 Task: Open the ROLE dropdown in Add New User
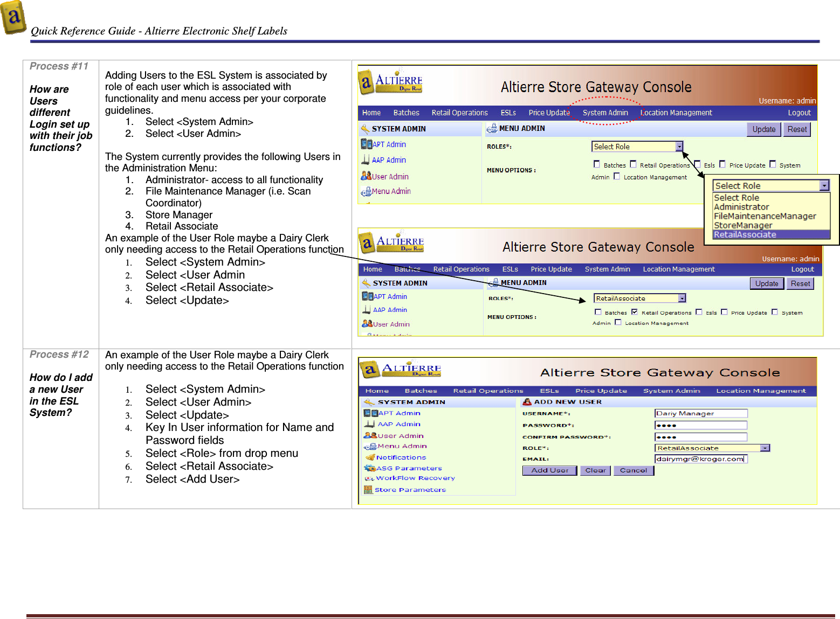[766, 448]
